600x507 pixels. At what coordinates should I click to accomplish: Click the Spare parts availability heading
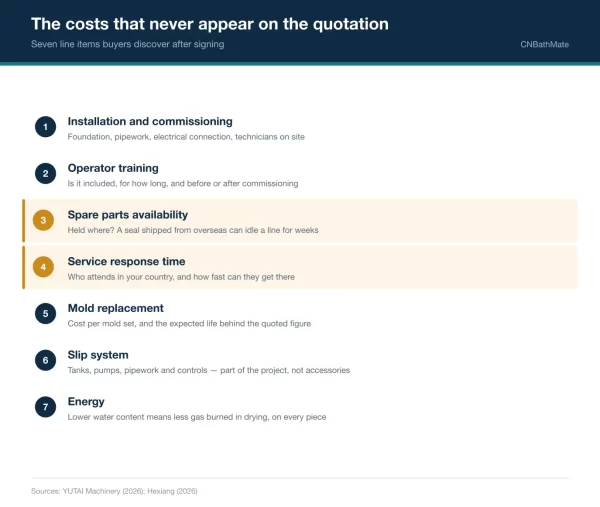tap(128, 215)
